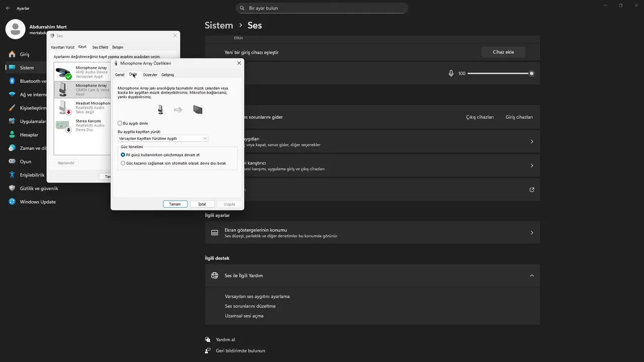Collapse Ses ile İlgili Yardım section
The width and height of the screenshot is (644, 362).
tap(532, 276)
